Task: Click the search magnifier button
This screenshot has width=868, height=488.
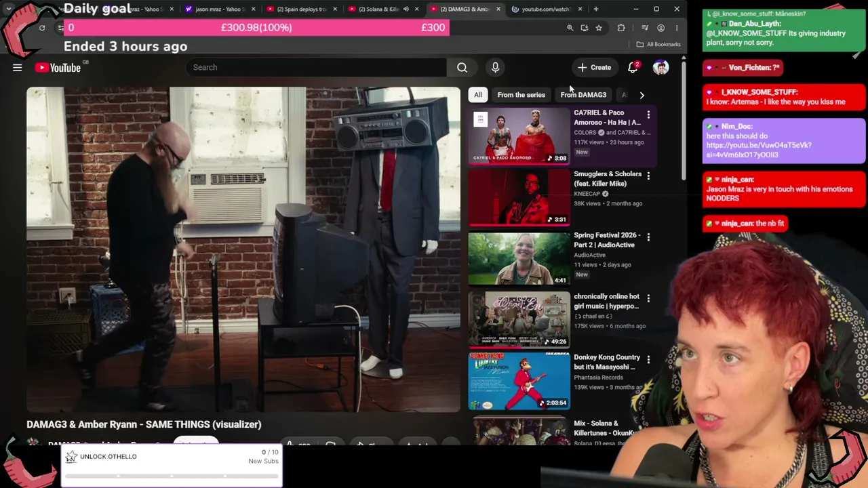Action: (462, 67)
